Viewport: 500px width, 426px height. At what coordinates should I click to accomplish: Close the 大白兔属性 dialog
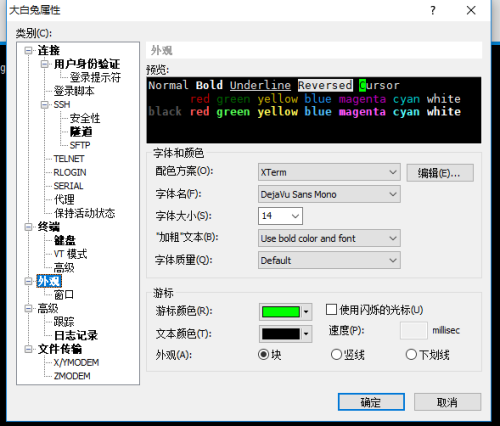tap(471, 10)
